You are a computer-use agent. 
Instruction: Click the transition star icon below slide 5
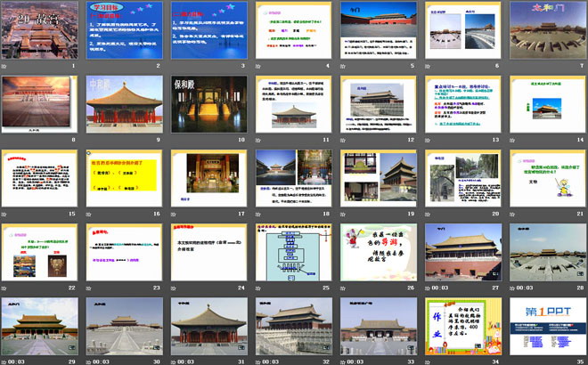pyautogui.click(x=345, y=65)
